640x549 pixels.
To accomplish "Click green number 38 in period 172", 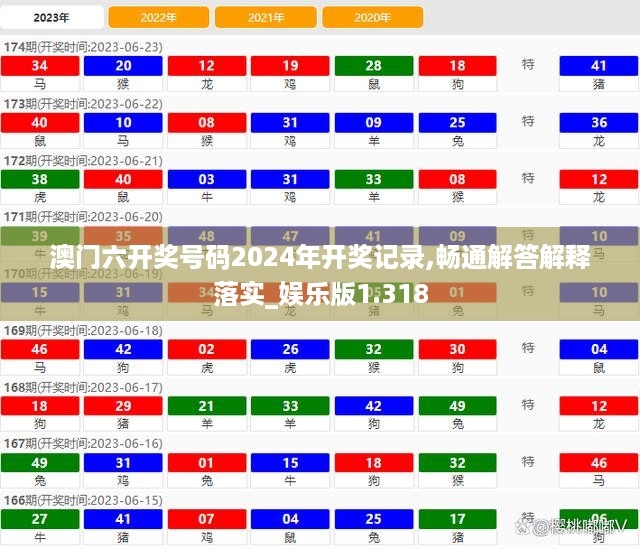I will click(40, 180).
